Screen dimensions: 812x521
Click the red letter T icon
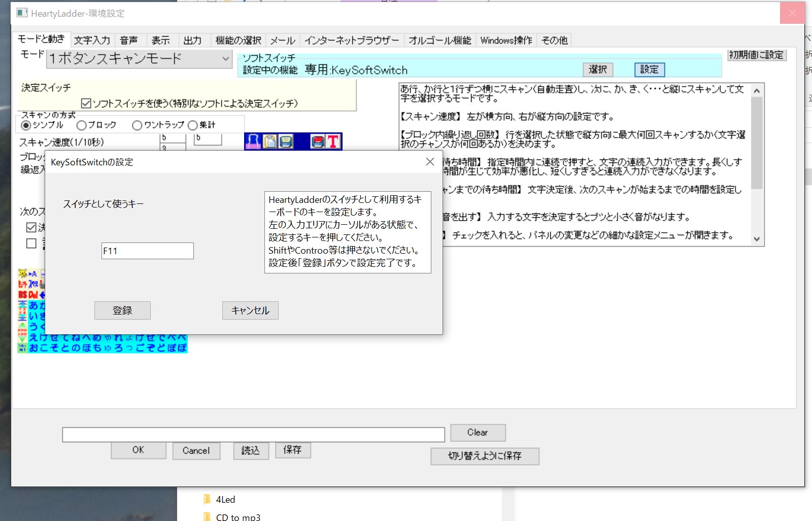[333, 142]
